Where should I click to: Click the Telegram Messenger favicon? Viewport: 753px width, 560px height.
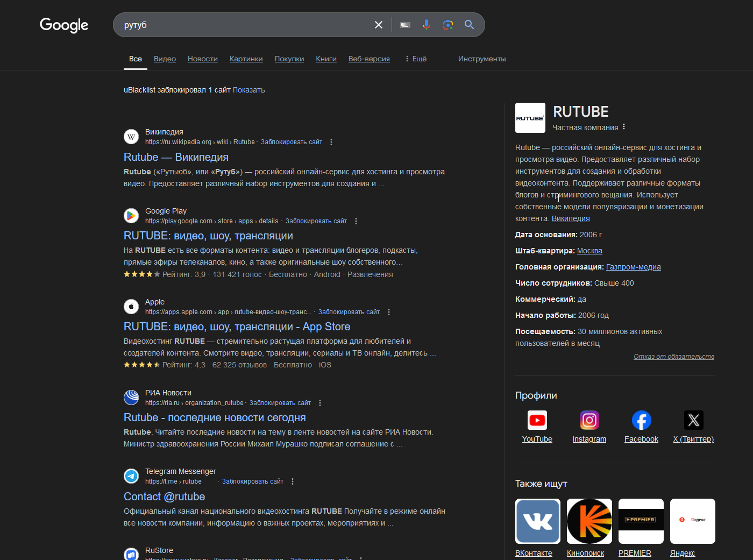131,476
